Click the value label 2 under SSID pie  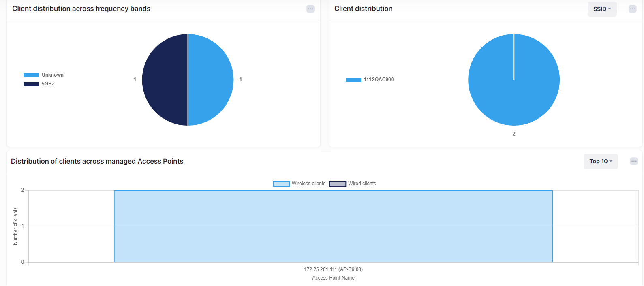[514, 134]
